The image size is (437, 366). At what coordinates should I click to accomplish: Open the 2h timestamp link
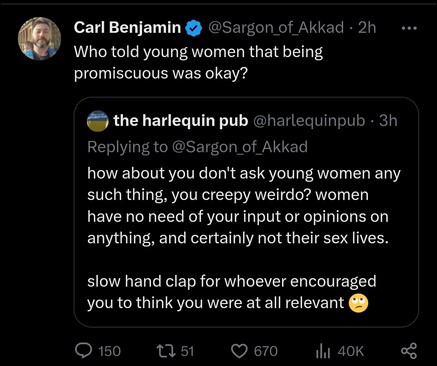(367, 28)
